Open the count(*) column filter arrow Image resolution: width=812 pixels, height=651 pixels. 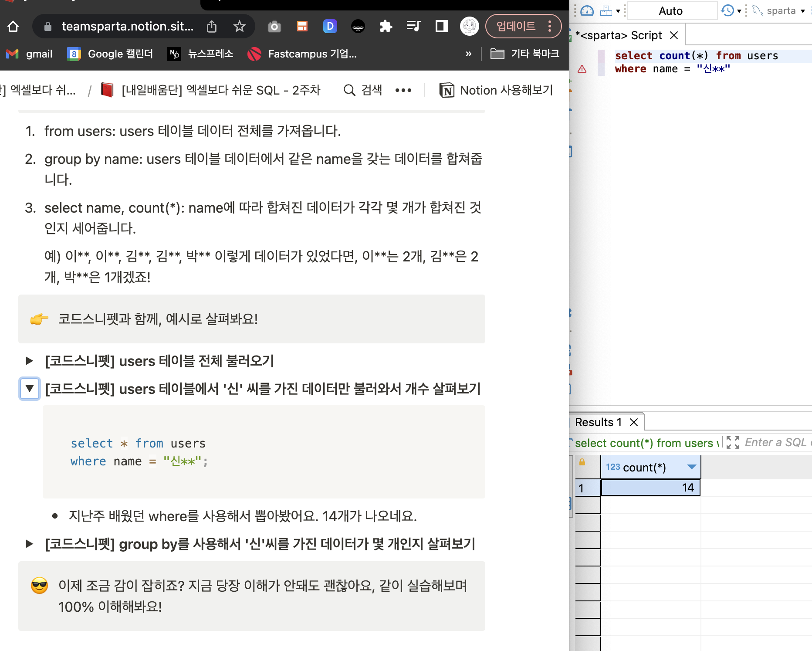tap(691, 467)
